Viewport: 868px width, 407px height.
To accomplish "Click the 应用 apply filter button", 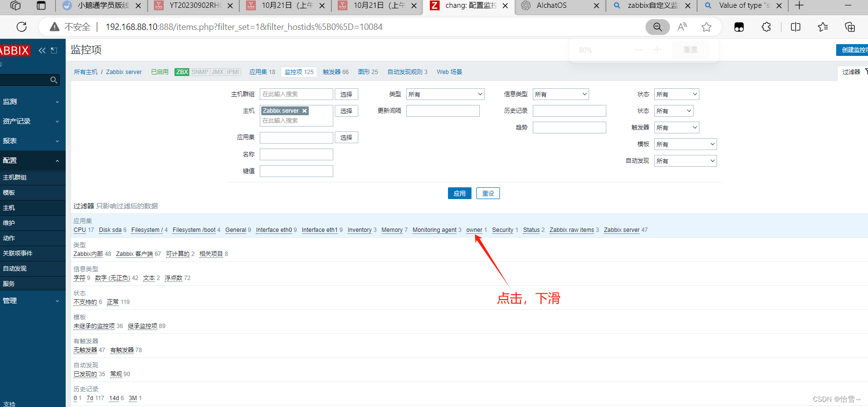I will click(x=460, y=193).
